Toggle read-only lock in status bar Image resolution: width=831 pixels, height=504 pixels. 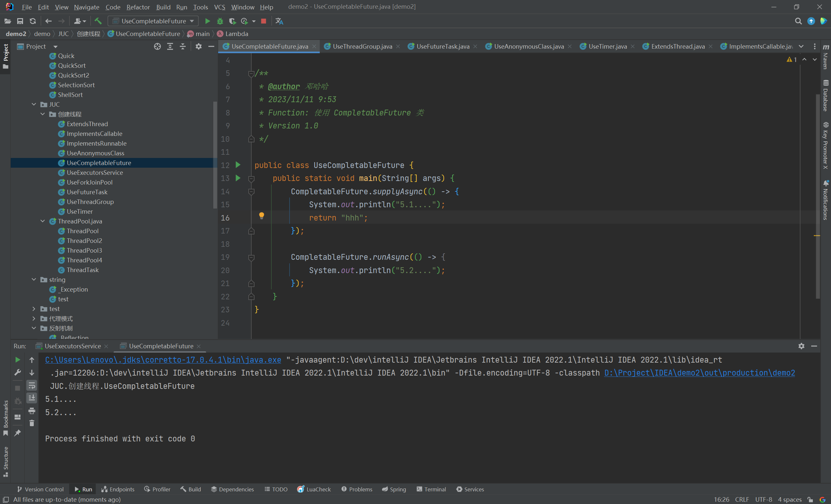(811, 499)
